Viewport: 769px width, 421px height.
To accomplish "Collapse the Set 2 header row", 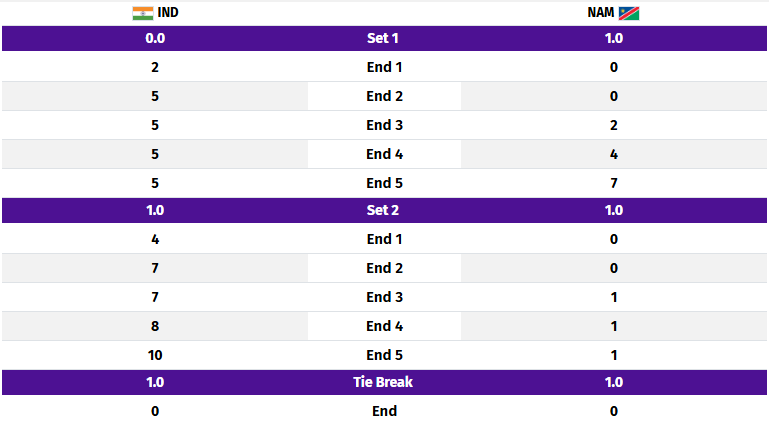I will 384,210.
